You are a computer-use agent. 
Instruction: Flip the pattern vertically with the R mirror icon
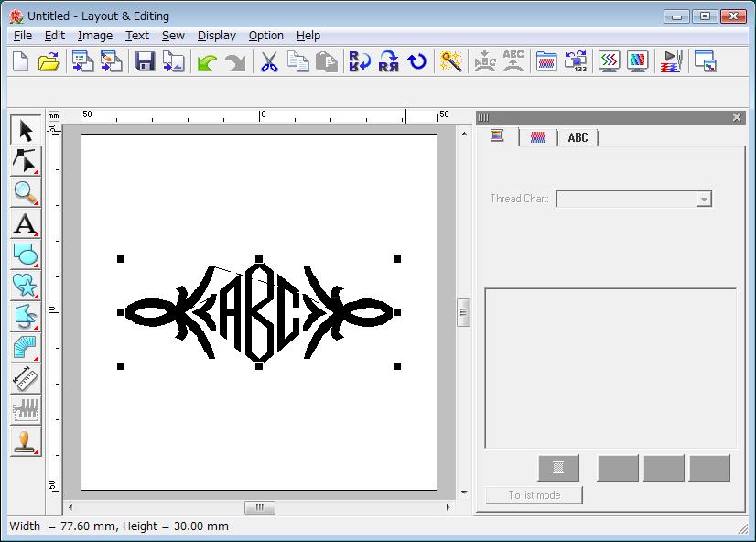click(x=360, y=61)
